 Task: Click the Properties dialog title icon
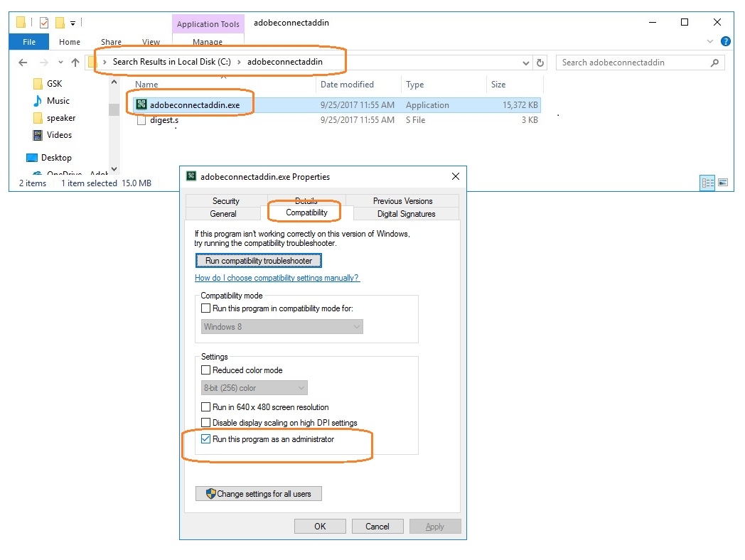[x=191, y=176]
